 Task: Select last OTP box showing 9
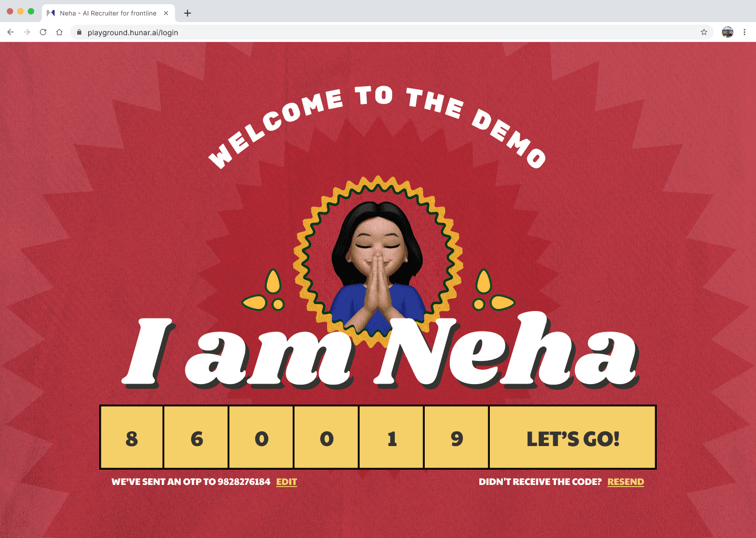457,437
